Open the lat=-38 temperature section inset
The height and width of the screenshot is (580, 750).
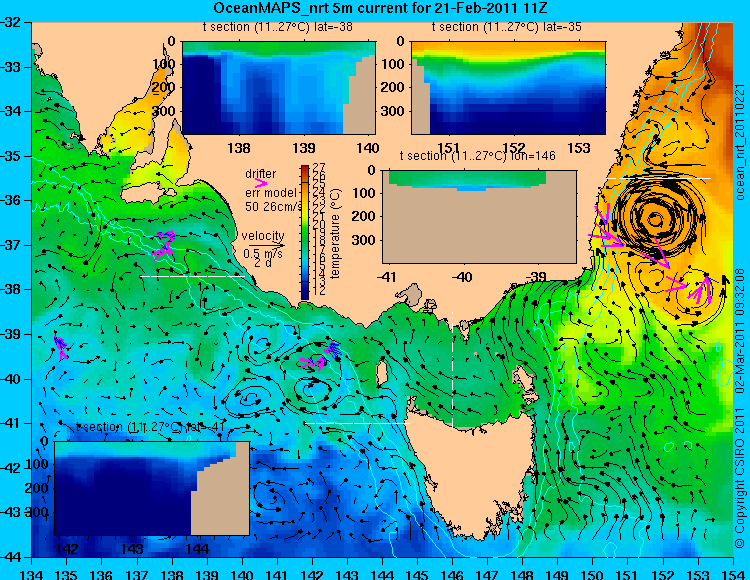coord(279,88)
